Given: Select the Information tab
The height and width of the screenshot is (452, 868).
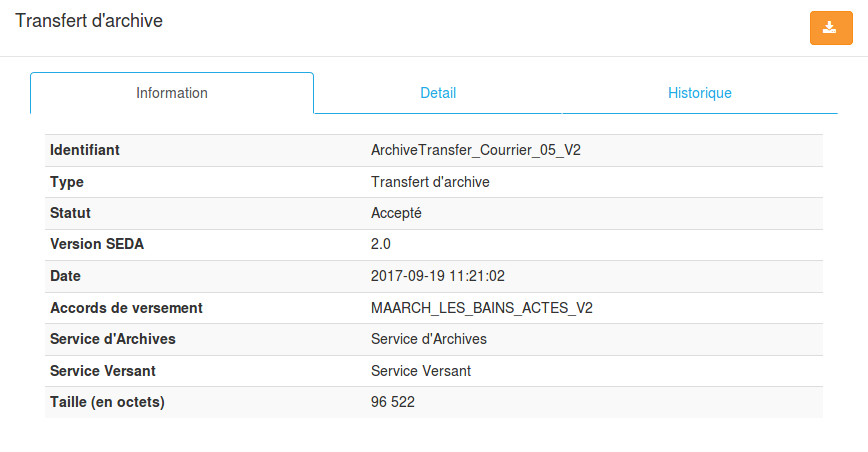Looking at the screenshot, I should [x=172, y=93].
